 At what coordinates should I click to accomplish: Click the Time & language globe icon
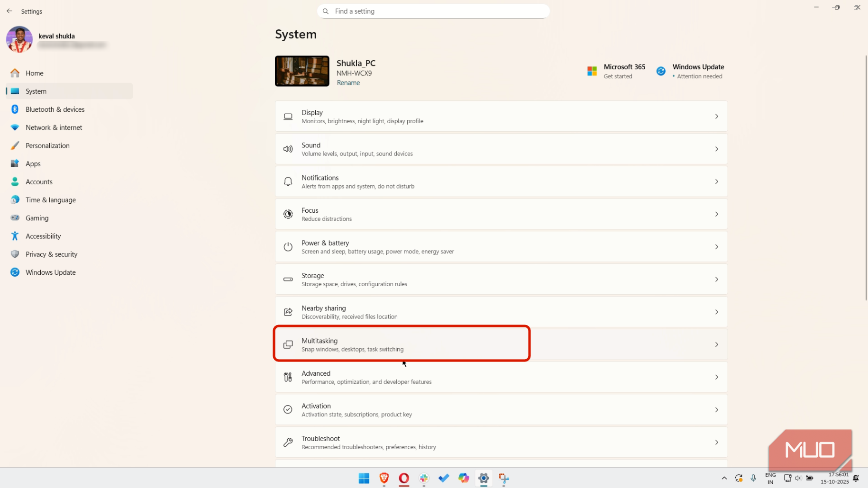(15, 200)
